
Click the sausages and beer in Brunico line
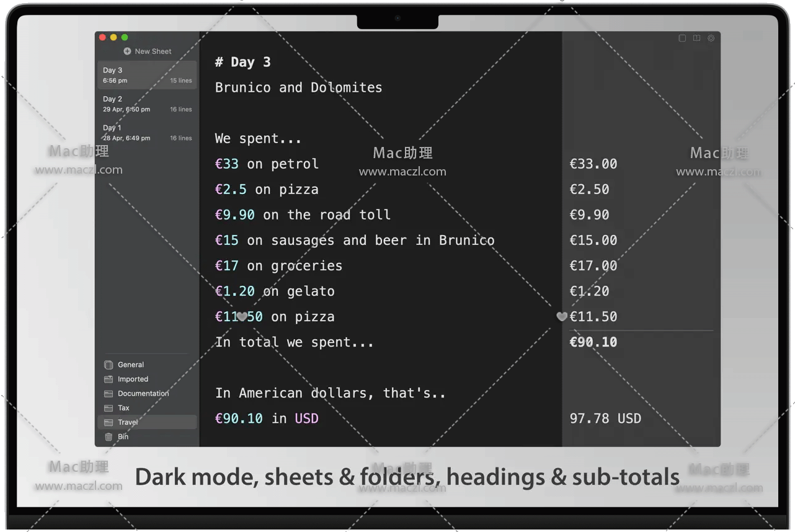[355, 240]
